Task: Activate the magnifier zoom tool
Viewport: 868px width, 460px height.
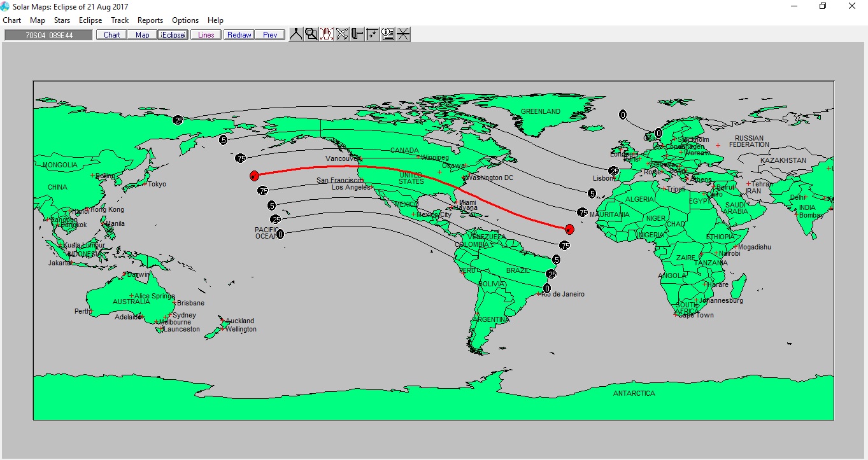Action: click(311, 34)
